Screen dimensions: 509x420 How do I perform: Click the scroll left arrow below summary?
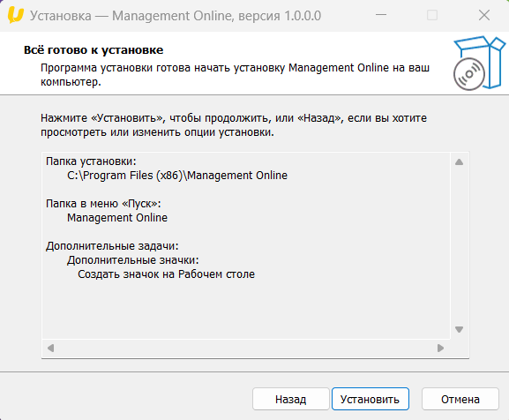point(50,349)
